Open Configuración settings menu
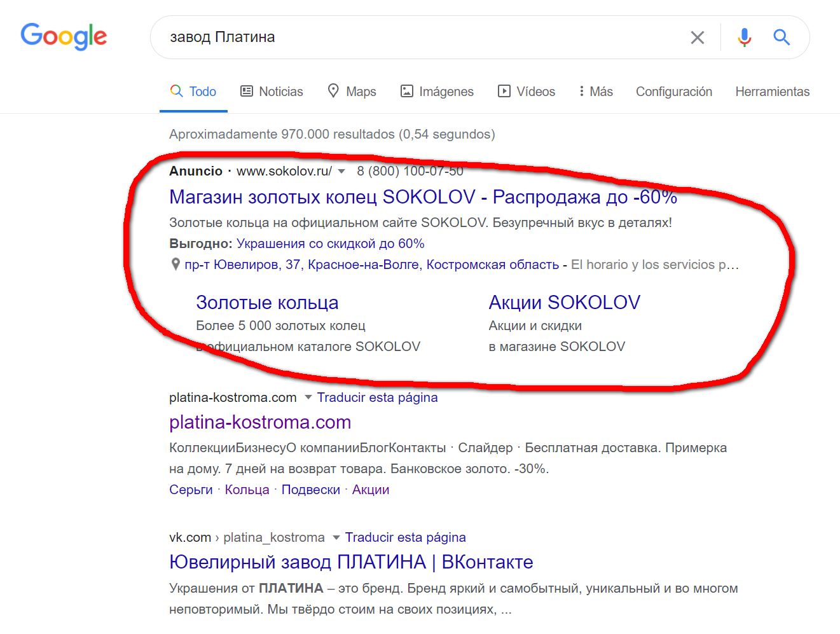 tap(674, 92)
